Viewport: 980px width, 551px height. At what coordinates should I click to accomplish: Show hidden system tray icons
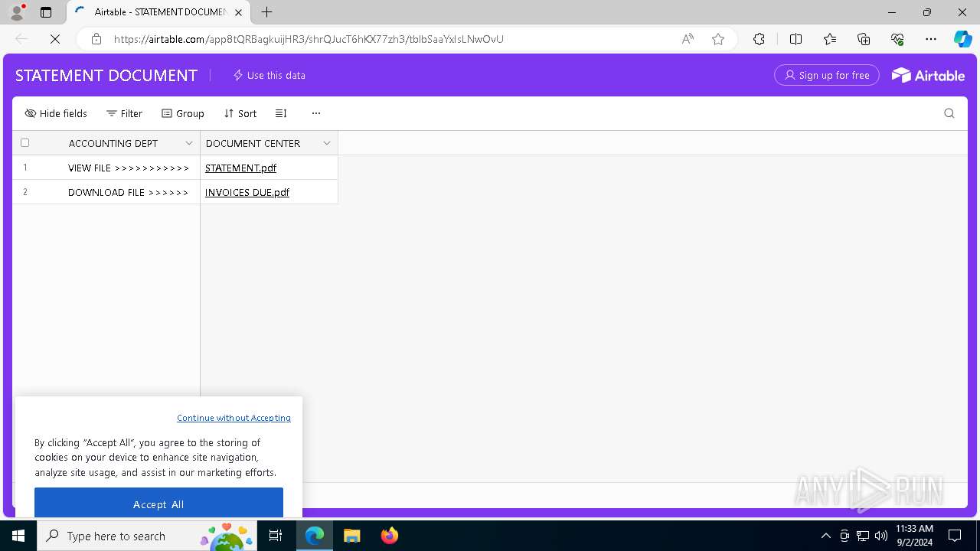825,536
